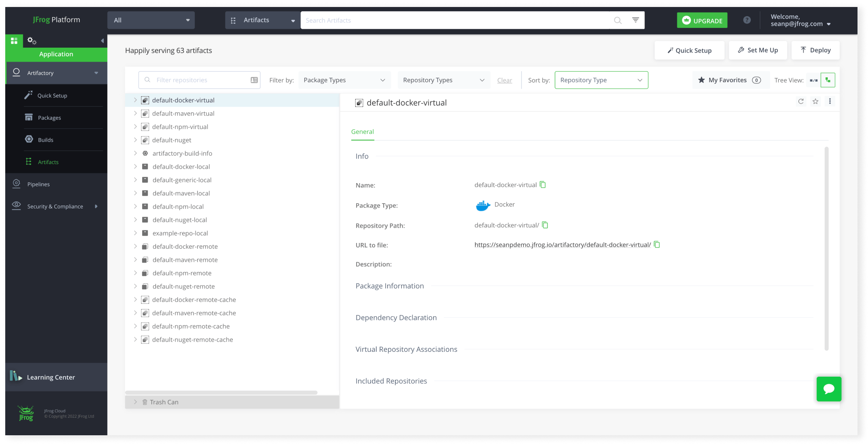This screenshot has width=868, height=444.
Task: Open Packages in the sidebar
Action: [49, 118]
